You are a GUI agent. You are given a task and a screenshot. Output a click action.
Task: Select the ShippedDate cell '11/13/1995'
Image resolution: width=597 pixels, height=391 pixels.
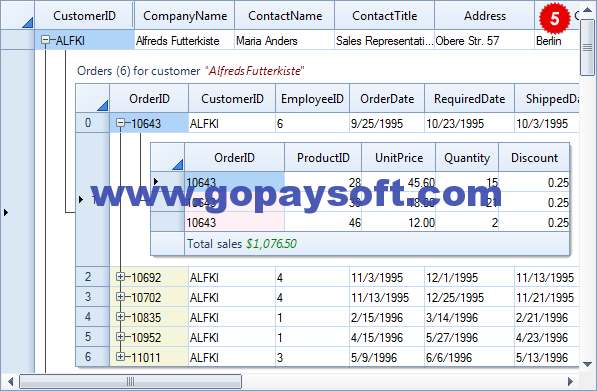click(x=547, y=277)
